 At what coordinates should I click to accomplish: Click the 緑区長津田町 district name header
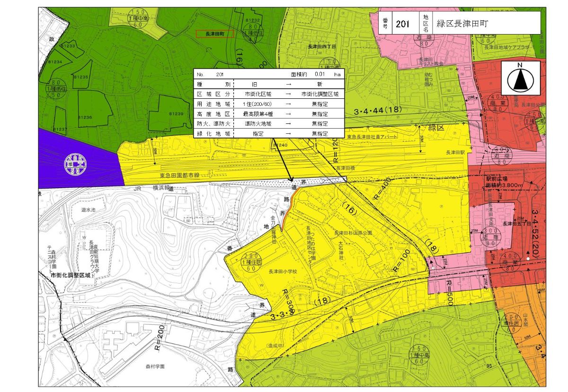462,23
